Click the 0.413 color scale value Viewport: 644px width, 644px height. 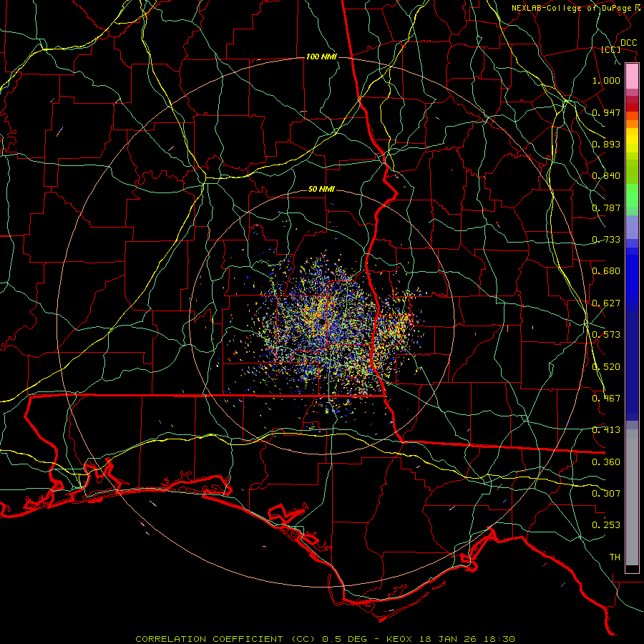(606, 430)
